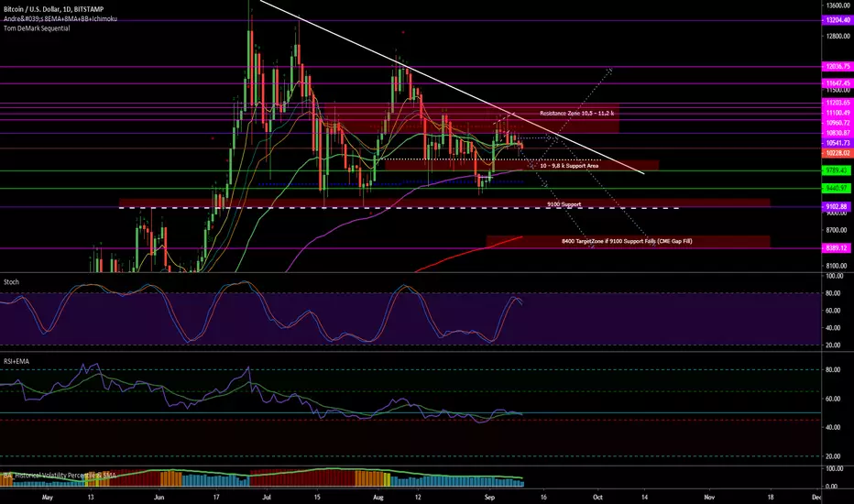Click the RSI+EMA pane label
Screen dimensions: 854x504
[16, 361]
